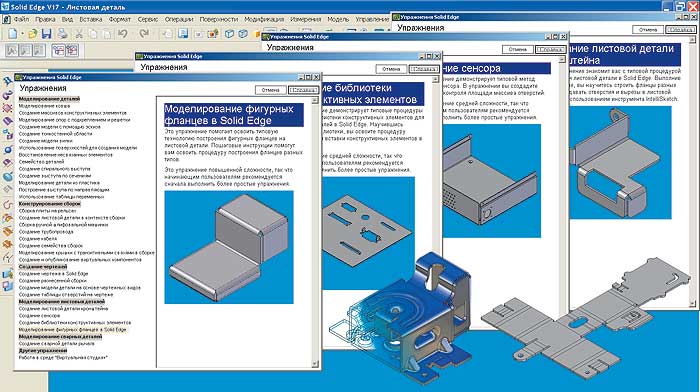700x392 pixels.
Task: Open exercise 'Создание модели вилки'
Action: [x=46, y=141]
